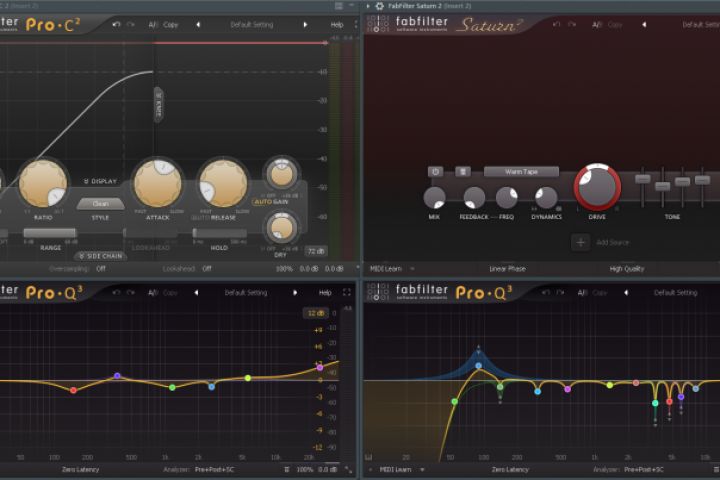Click the Mix knob in Saturn 2

coord(434,198)
